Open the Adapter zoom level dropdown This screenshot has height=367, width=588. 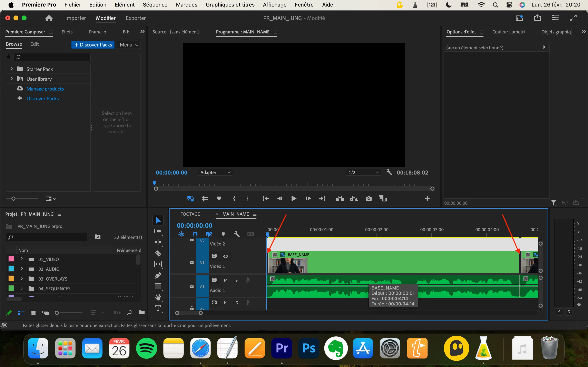coord(215,172)
